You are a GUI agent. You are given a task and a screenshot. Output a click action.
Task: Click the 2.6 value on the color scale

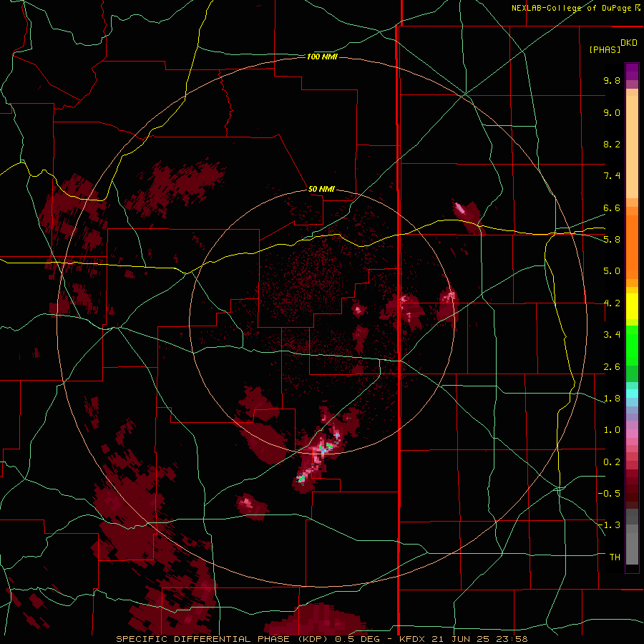pyautogui.click(x=612, y=367)
